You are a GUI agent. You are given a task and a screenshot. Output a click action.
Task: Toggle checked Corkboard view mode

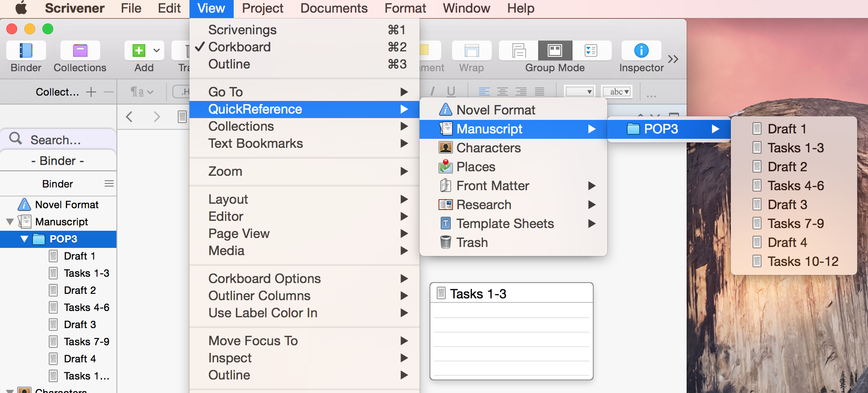pos(305,47)
